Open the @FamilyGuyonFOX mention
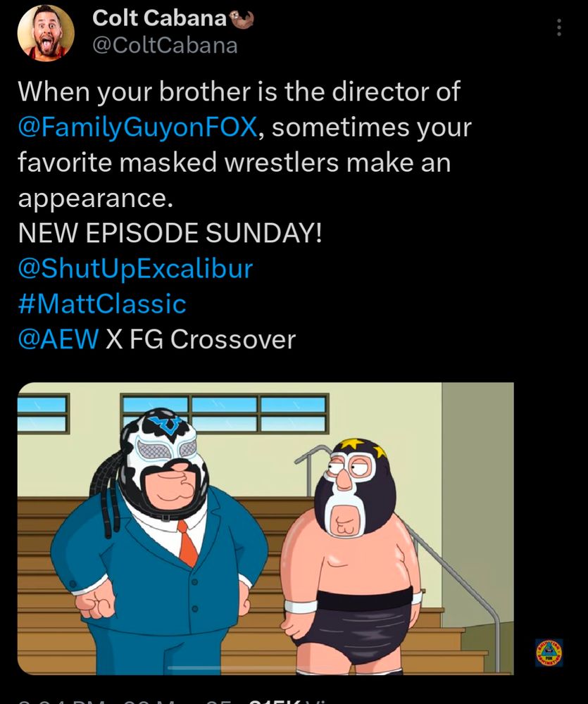 point(137,127)
